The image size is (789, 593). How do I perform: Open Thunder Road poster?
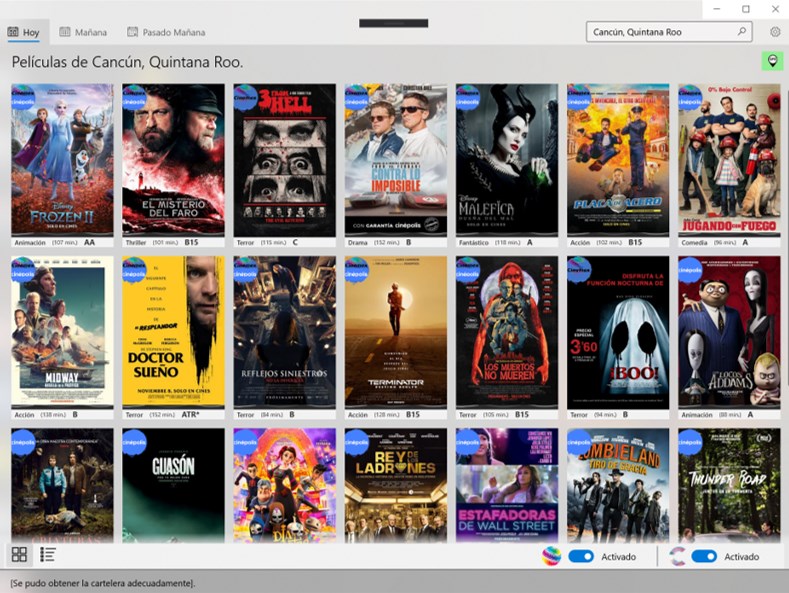pos(730,486)
